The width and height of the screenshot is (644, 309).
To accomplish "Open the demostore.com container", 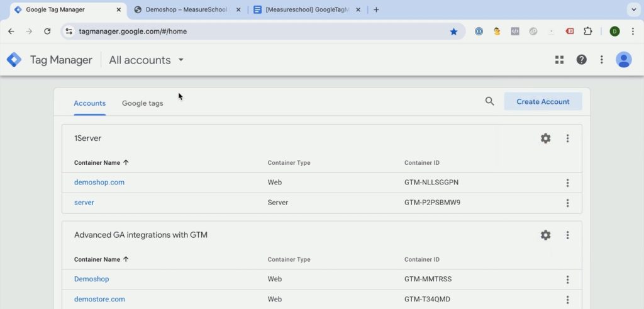I will pyautogui.click(x=99, y=299).
